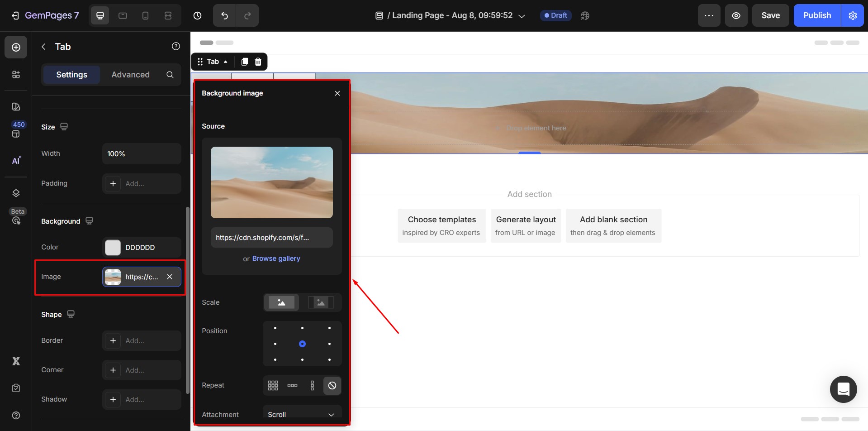This screenshot has height=431, width=868.
Task: Duplicate the Tab element
Action: click(x=244, y=62)
